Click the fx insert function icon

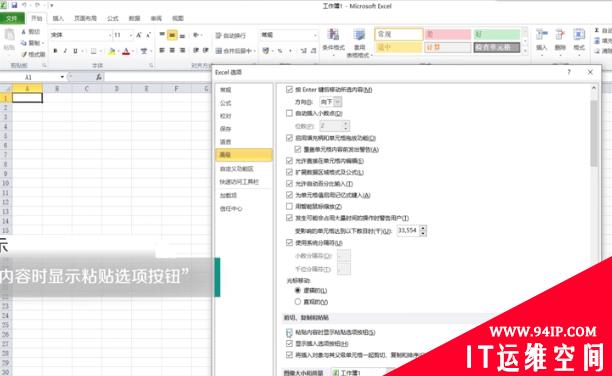(x=99, y=77)
